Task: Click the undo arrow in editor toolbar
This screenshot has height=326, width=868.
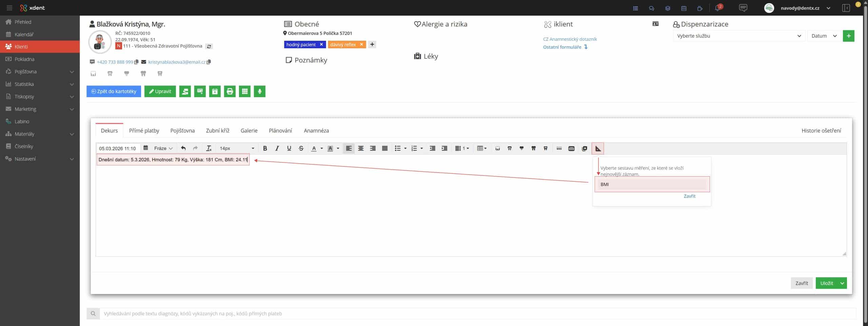Action: coord(183,148)
